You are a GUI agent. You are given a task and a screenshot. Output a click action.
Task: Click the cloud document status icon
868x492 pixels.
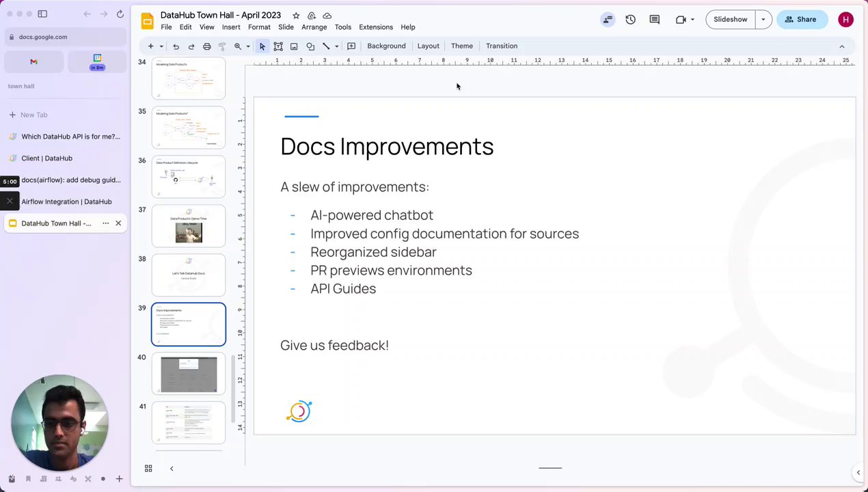click(327, 15)
